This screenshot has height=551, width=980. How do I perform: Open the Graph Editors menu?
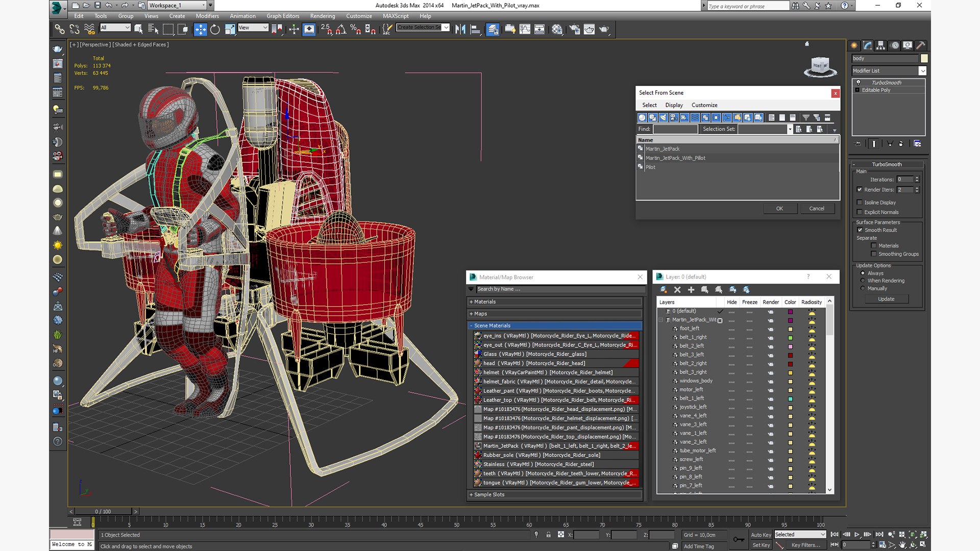tap(283, 16)
